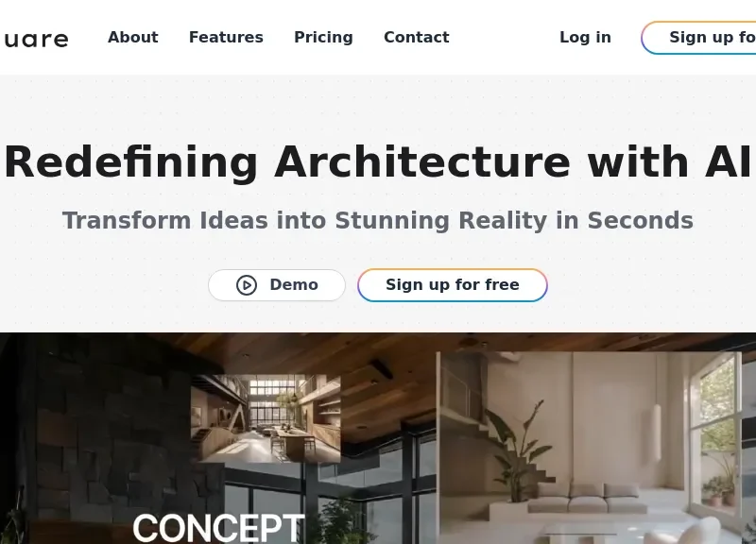Select Contact in the navigation bar
This screenshot has width=756, height=544.
pos(417,37)
